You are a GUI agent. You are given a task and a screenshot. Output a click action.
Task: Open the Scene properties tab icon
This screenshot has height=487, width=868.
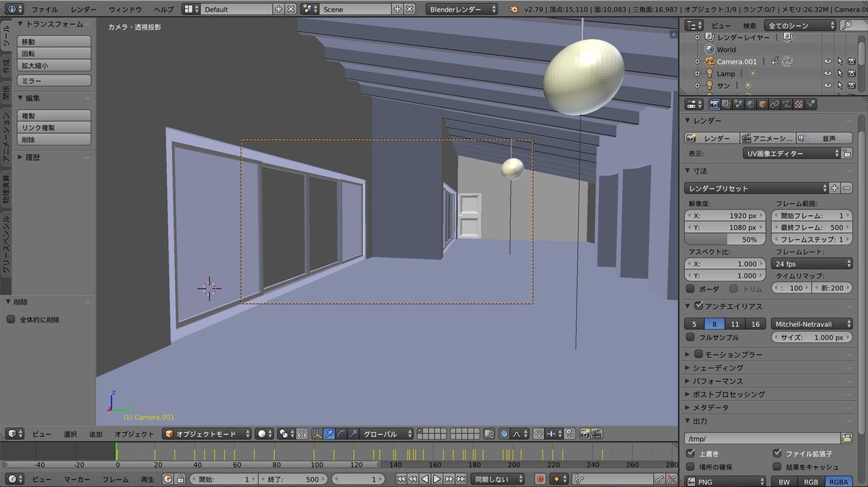739,104
